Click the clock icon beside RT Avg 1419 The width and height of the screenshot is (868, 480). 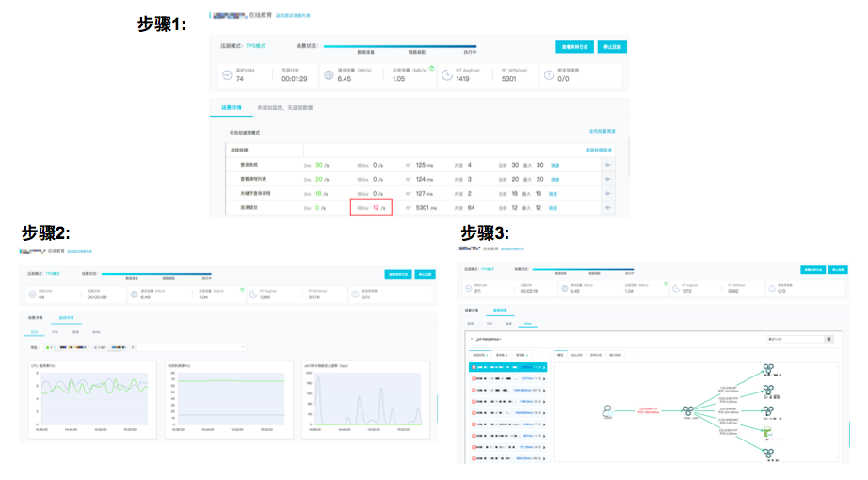click(x=447, y=75)
